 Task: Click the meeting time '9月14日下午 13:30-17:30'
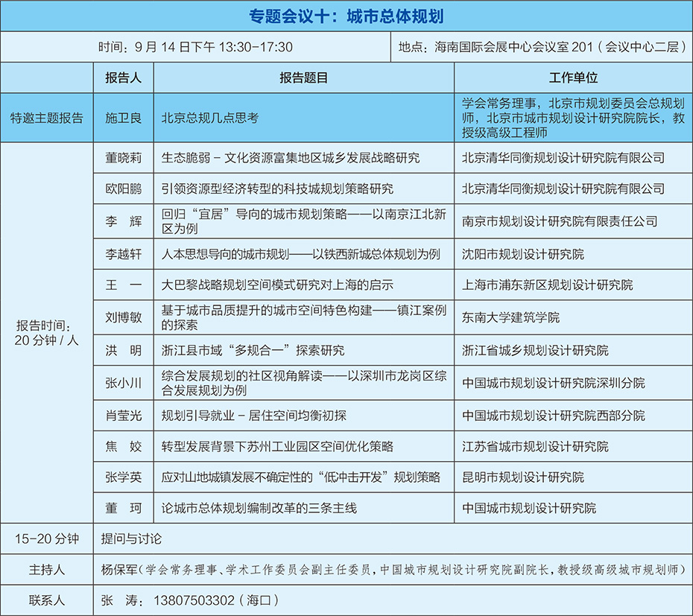coord(195,47)
